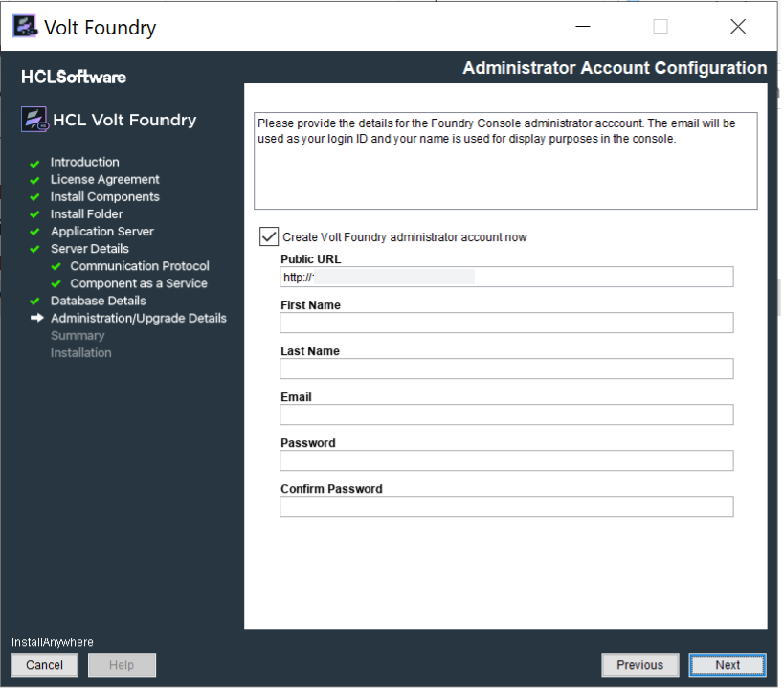
Task: Cancel the installation
Action: tap(44, 665)
